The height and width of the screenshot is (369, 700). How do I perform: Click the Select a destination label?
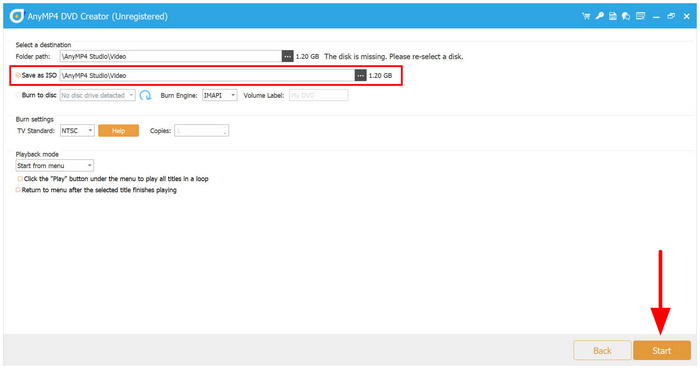click(43, 45)
